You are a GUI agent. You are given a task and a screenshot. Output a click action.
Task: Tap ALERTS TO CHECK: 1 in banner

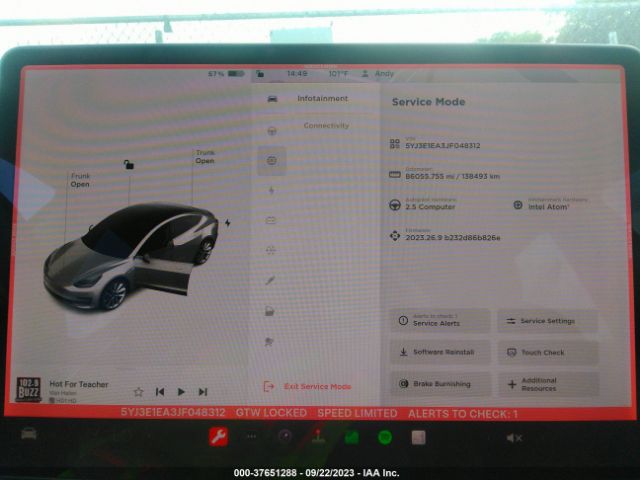(x=463, y=414)
